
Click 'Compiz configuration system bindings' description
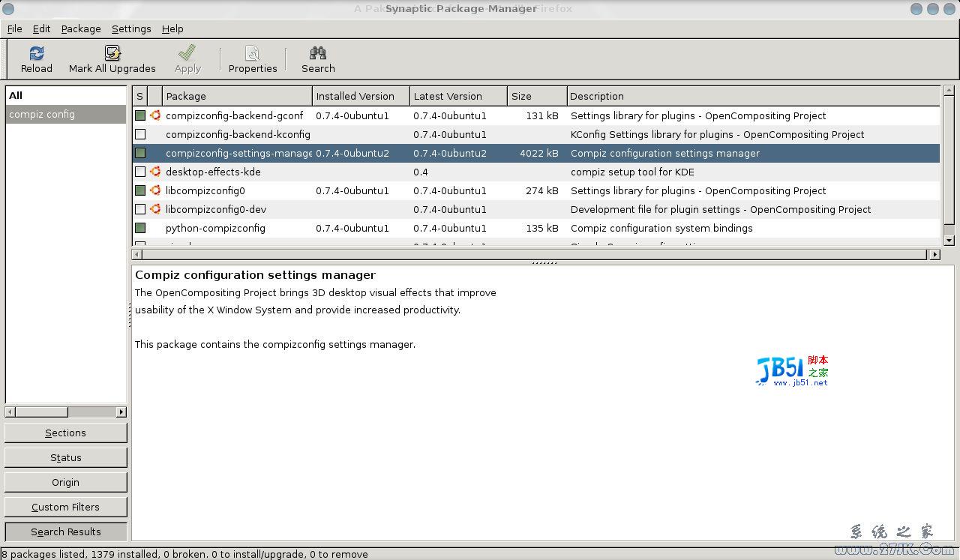tap(661, 228)
